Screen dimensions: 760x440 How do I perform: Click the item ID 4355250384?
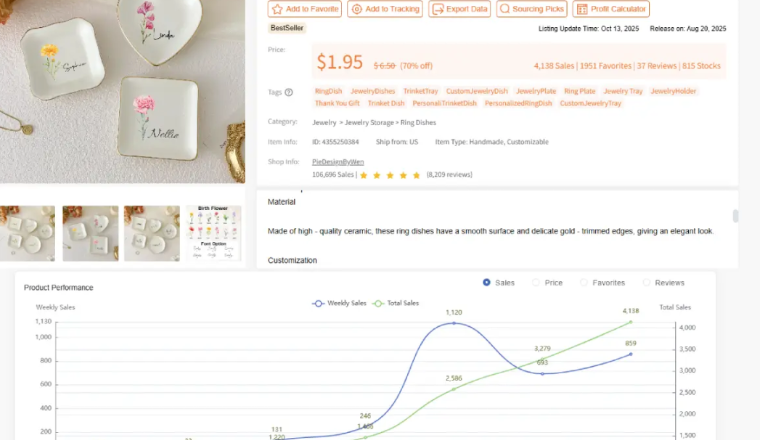click(x=335, y=142)
